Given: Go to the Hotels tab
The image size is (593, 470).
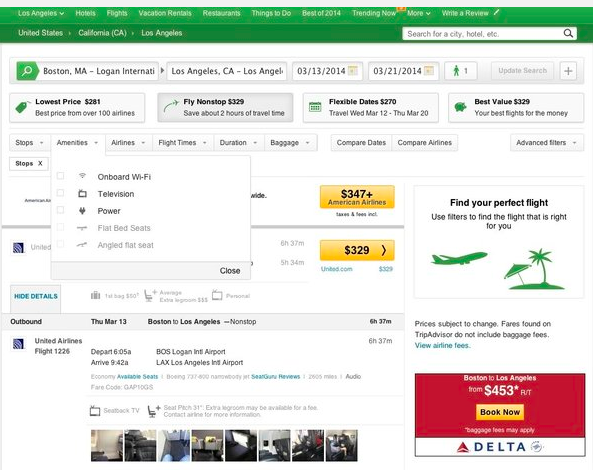Looking at the screenshot, I should click(x=85, y=13).
